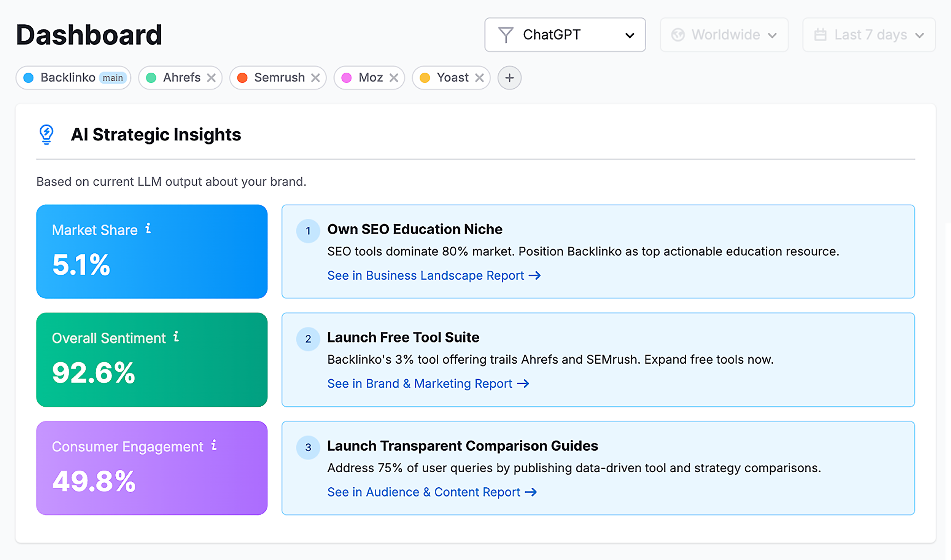Click 'SEO tools dominate 80% market' description

coord(583,251)
